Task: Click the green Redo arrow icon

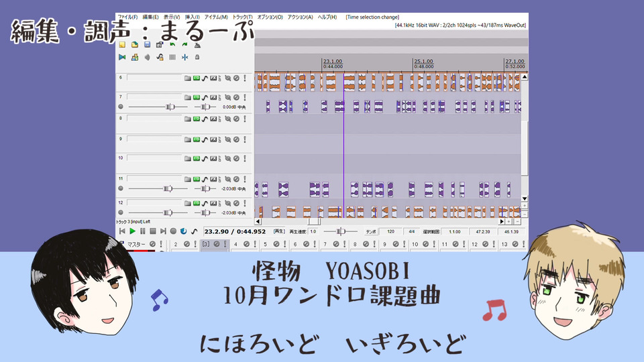Action: pyautogui.click(x=185, y=45)
